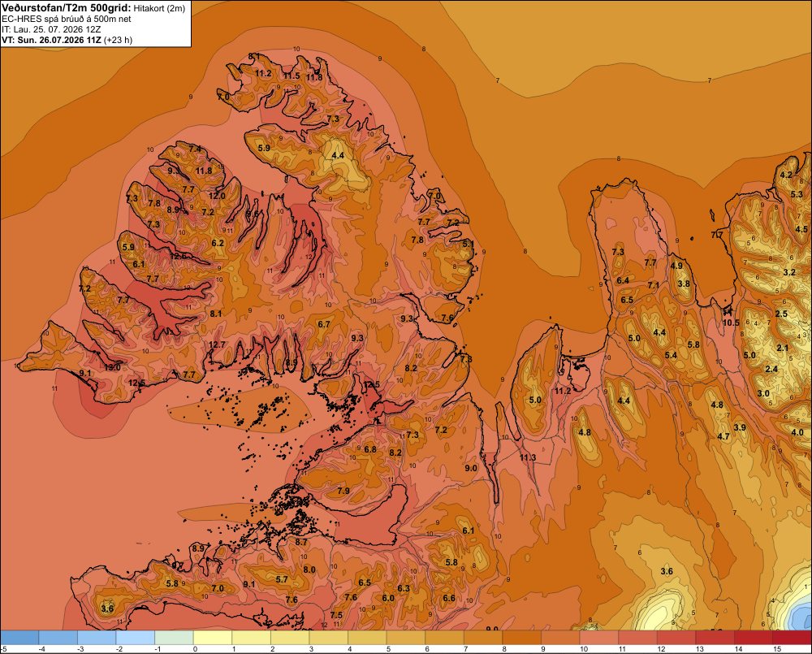Choose the legend swatch between 5 and 6

pos(405,637)
